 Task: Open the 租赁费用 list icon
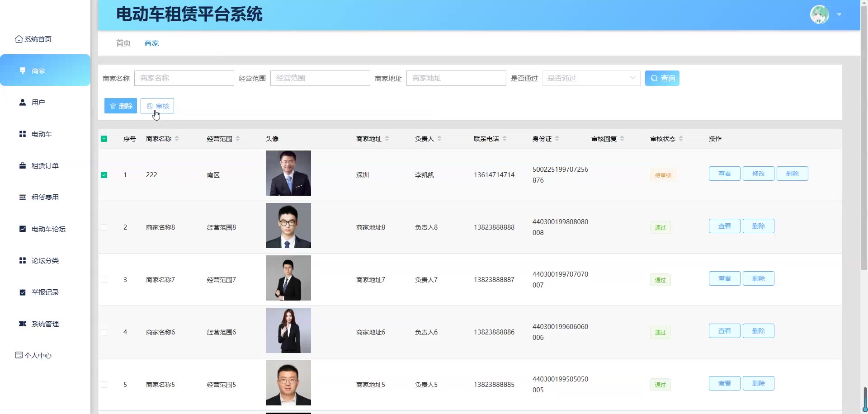click(x=23, y=198)
